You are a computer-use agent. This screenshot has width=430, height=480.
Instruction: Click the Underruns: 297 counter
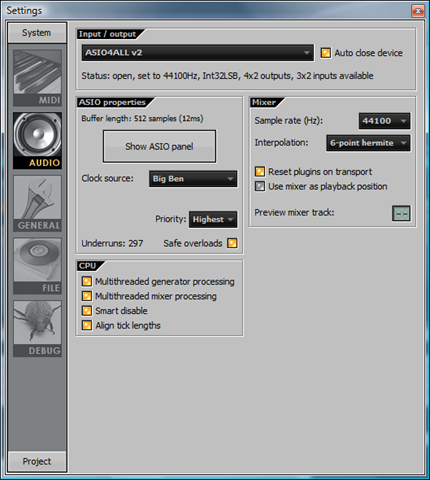pyautogui.click(x=112, y=243)
